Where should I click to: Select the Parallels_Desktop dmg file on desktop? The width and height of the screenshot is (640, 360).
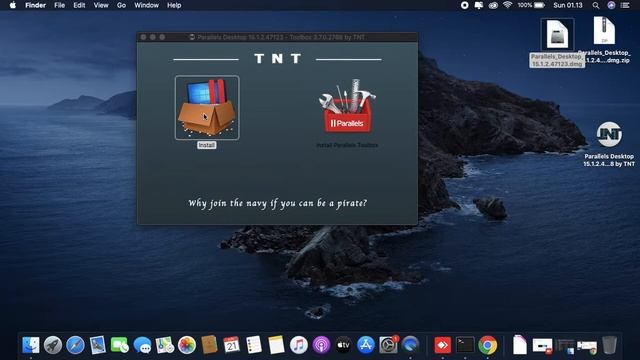(557, 43)
